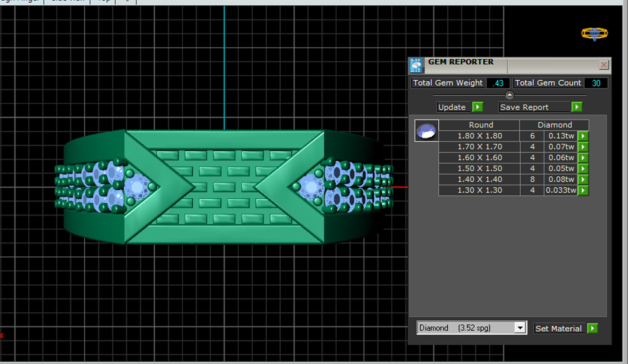Click green arrow next to Save Report
Image resolution: width=628 pixels, height=364 pixels.
tap(577, 107)
